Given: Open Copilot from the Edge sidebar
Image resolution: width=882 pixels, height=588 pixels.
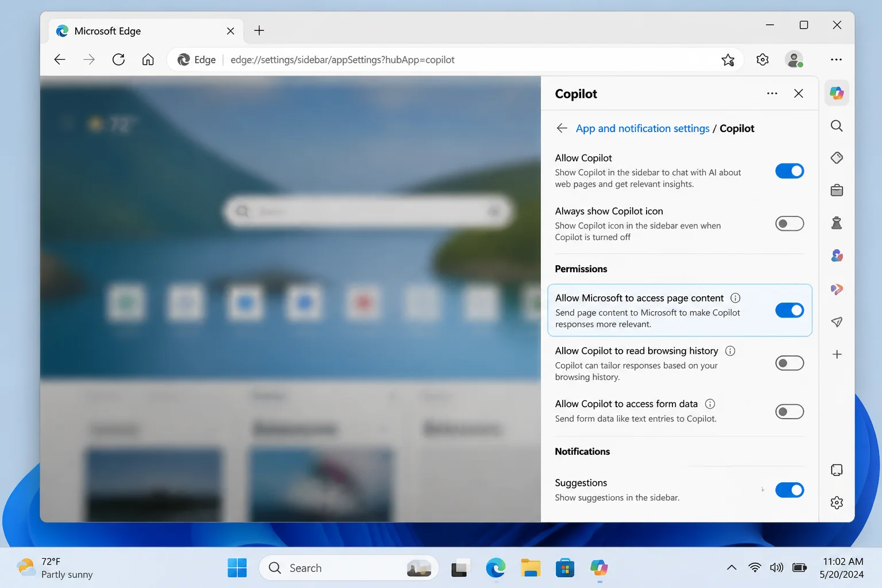Looking at the screenshot, I should 837,93.
